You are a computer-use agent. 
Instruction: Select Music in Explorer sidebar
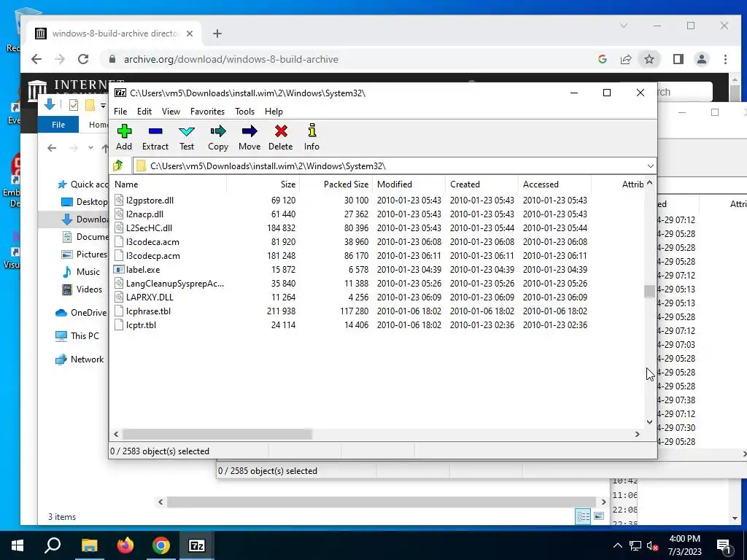click(x=81, y=272)
